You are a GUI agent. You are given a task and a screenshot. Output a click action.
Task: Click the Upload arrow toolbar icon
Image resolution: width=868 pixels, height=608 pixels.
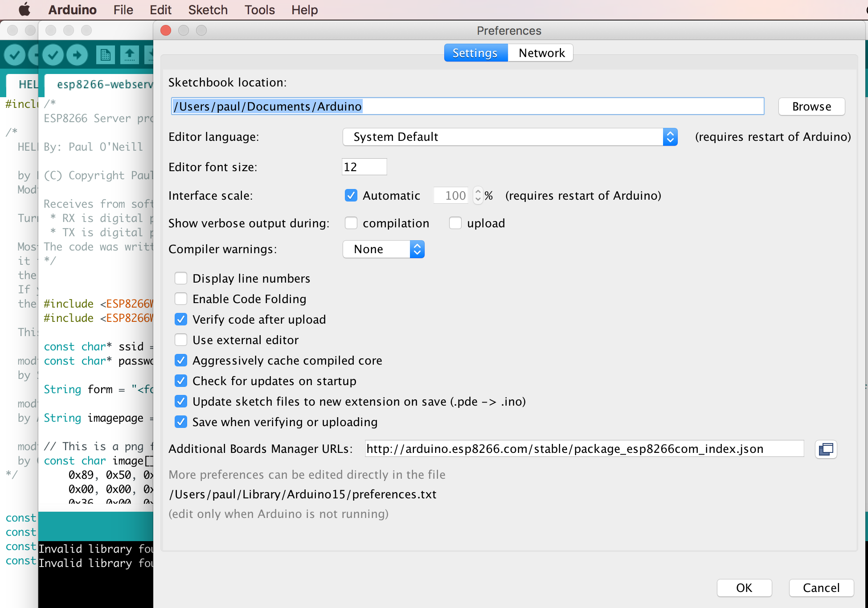click(78, 55)
